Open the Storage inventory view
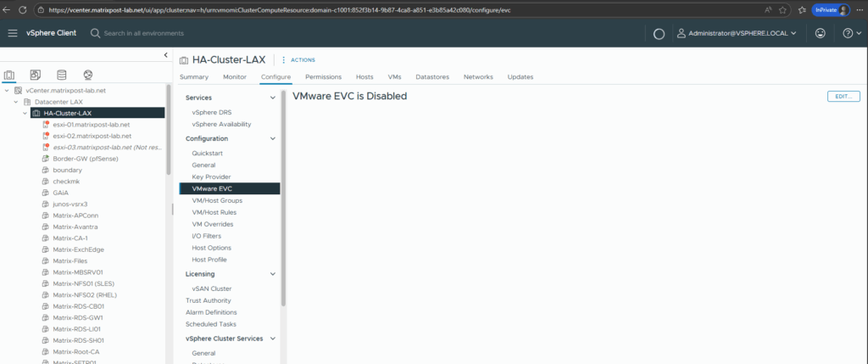 coord(61,75)
